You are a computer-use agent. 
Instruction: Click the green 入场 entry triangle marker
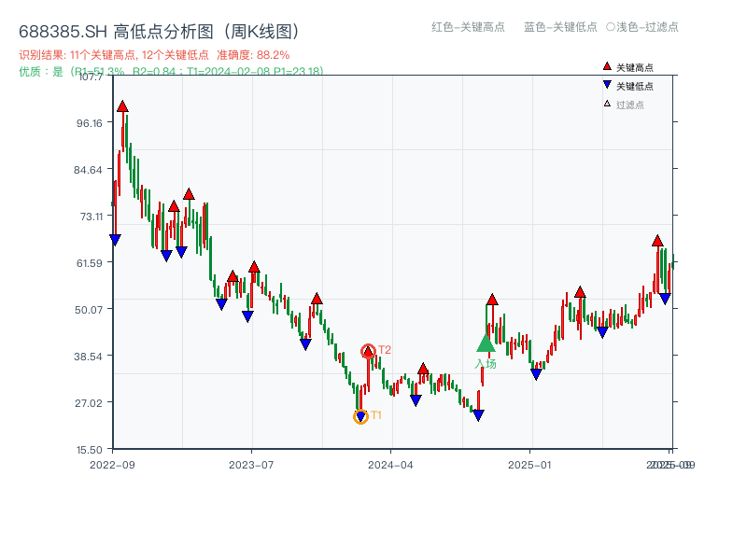[485, 345]
